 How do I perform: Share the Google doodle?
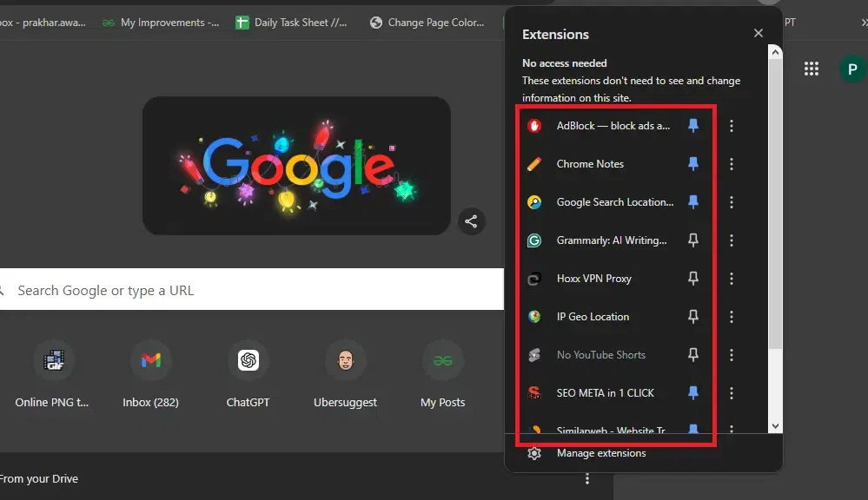(471, 221)
